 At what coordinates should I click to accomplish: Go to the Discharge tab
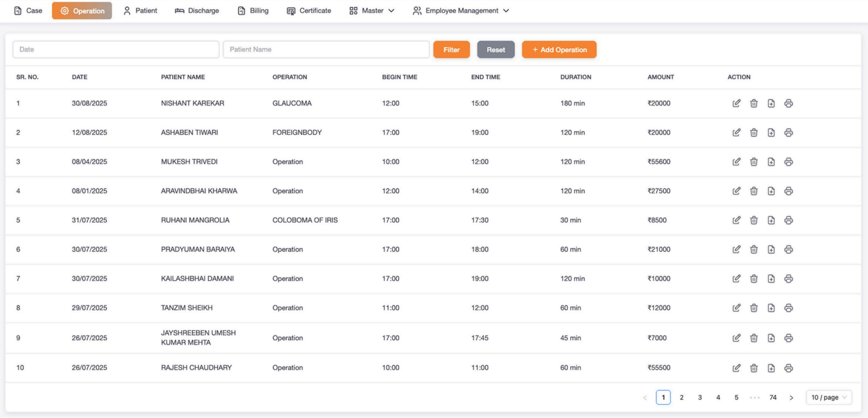(197, 11)
